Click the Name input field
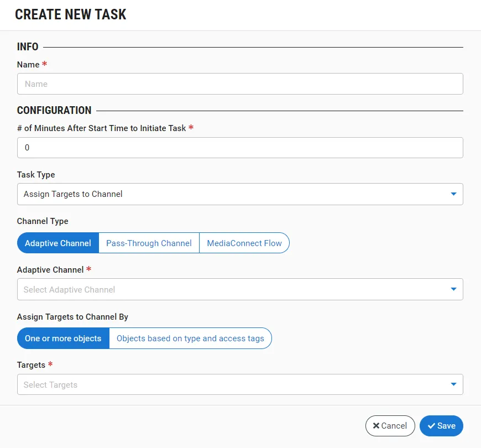 [240, 84]
